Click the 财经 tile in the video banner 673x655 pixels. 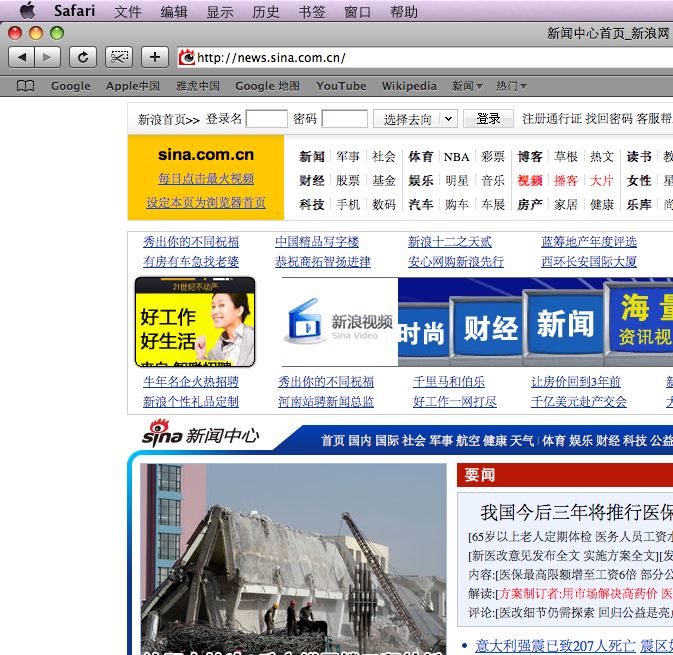pyautogui.click(x=490, y=328)
